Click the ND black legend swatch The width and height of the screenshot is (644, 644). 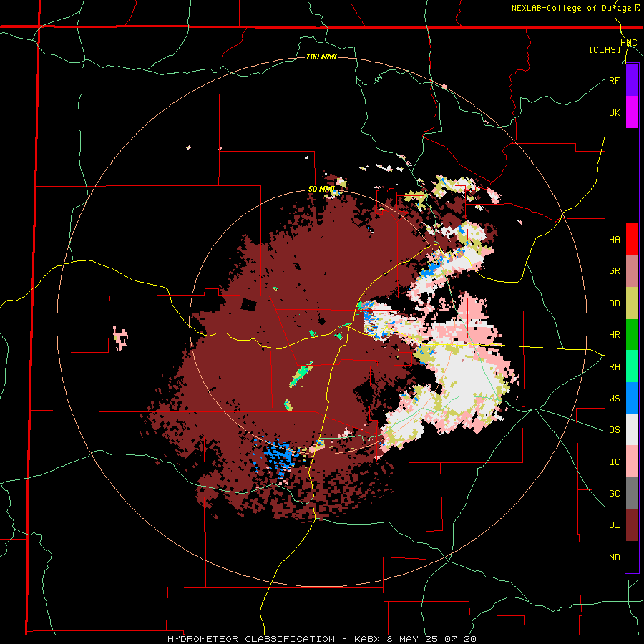[x=632, y=557]
